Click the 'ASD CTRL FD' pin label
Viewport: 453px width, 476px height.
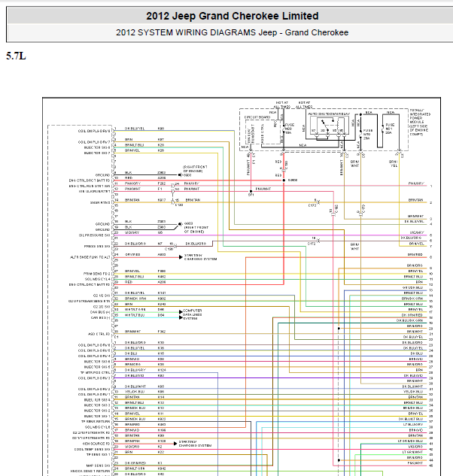(99, 334)
